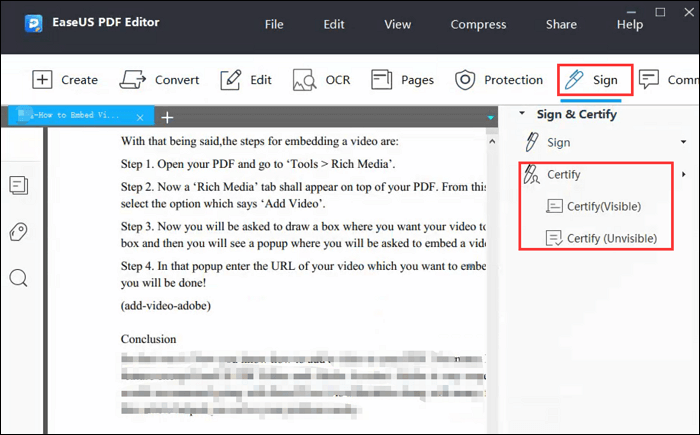The height and width of the screenshot is (435, 700).
Task: Collapse the Sign & Certify section
Action: [521, 113]
